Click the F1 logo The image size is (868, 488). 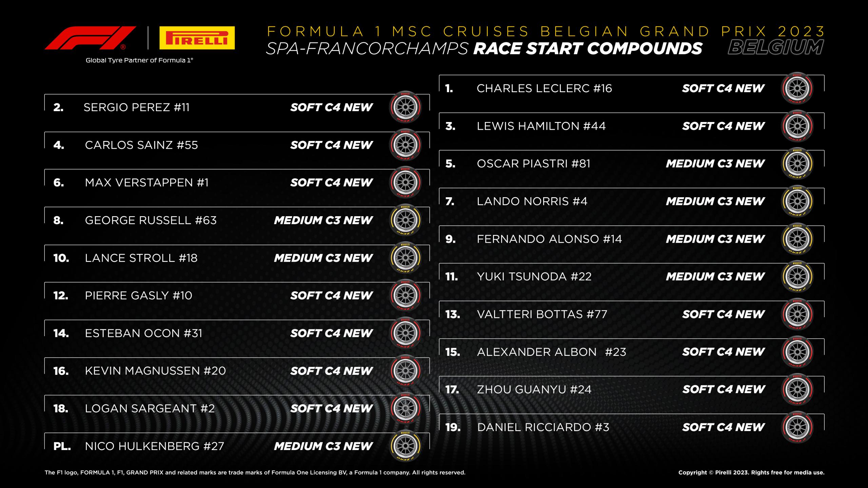coord(90,38)
